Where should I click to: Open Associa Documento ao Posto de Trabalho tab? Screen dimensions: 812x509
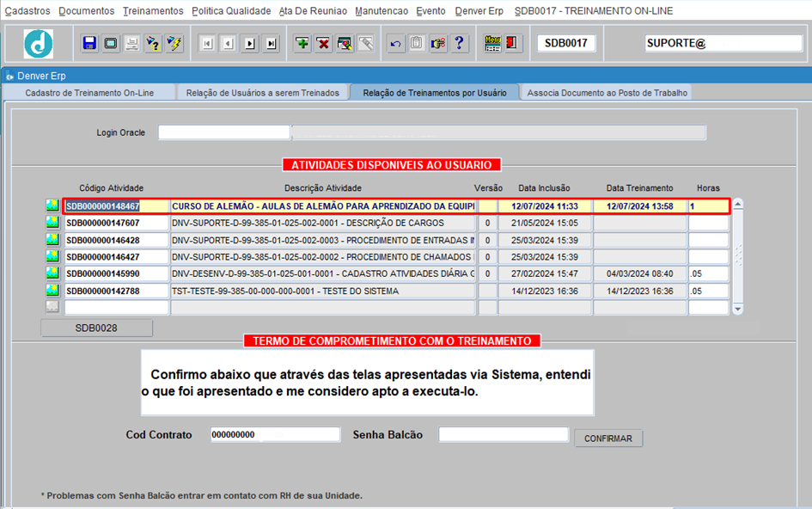click(x=607, y=93)
